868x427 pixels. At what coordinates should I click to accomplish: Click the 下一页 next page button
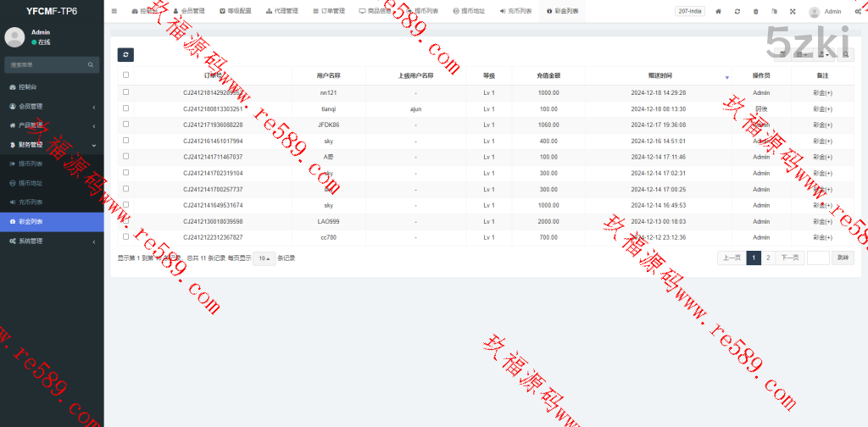(x=789, y=258)
